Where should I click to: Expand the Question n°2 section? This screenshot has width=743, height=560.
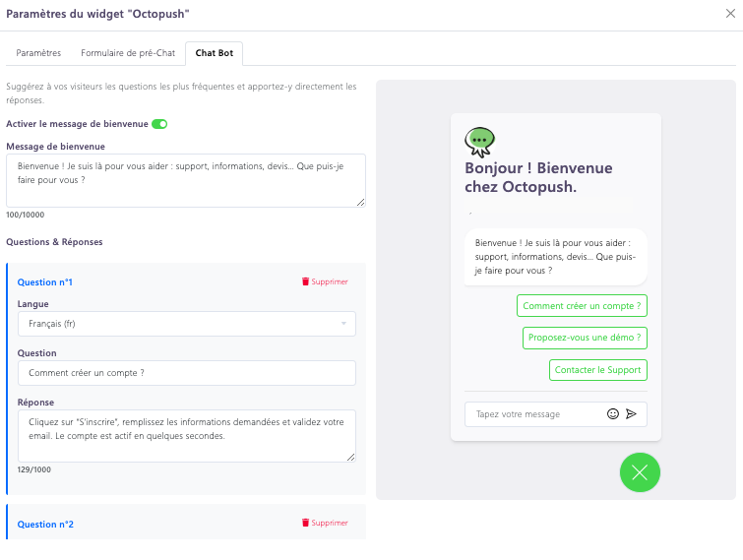pos(45,525)
